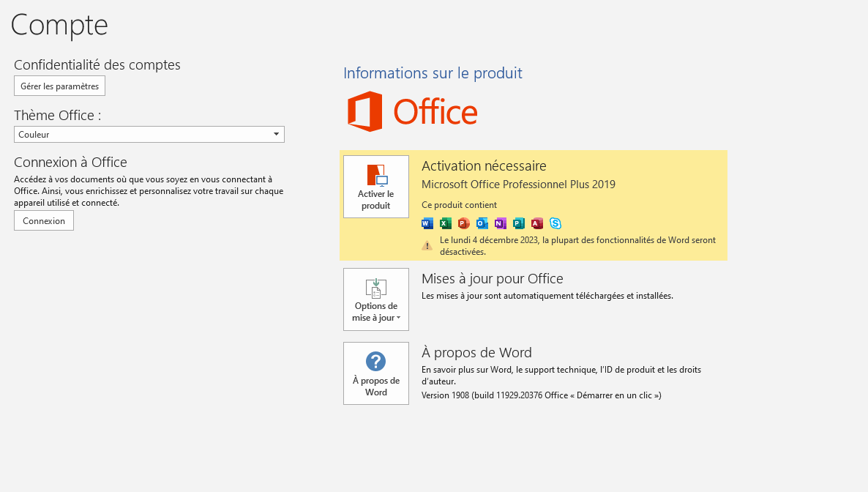
Task: Click the automatic updates description text
Action: point(547,296)
